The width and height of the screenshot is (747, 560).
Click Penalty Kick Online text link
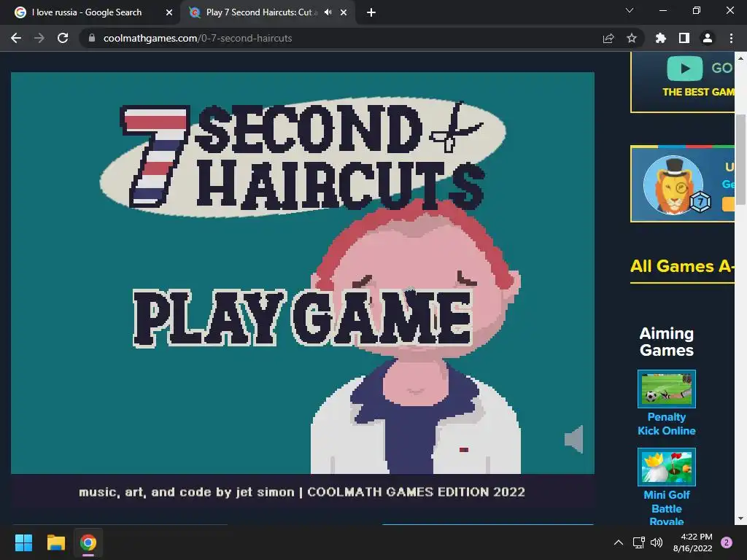pos(667,424)
